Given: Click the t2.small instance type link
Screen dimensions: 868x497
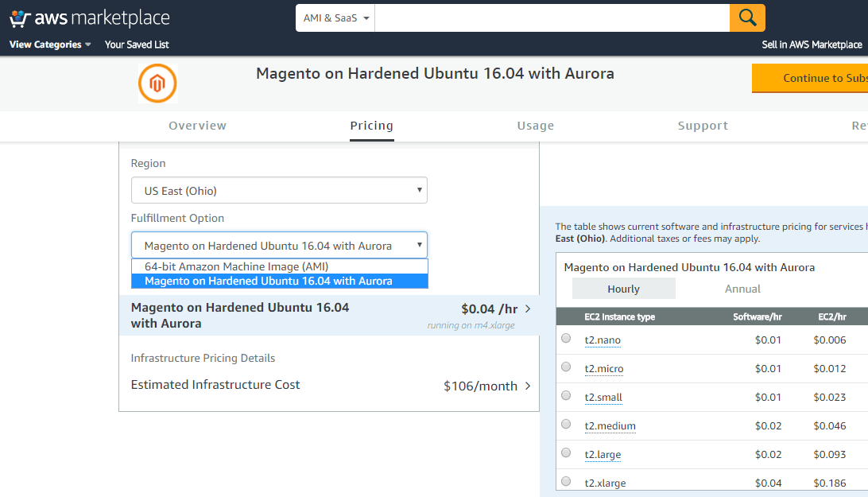Looking at the screenshot, I should (603, 397).
